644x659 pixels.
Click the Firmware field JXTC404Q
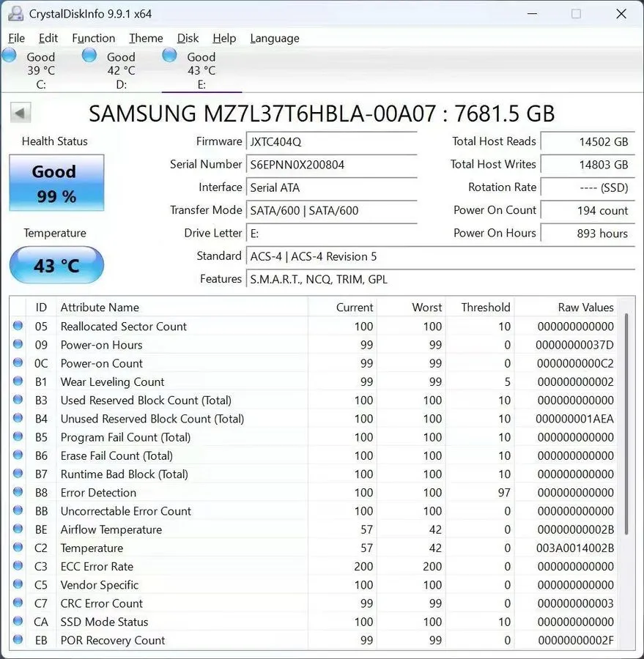coord(331,141)
